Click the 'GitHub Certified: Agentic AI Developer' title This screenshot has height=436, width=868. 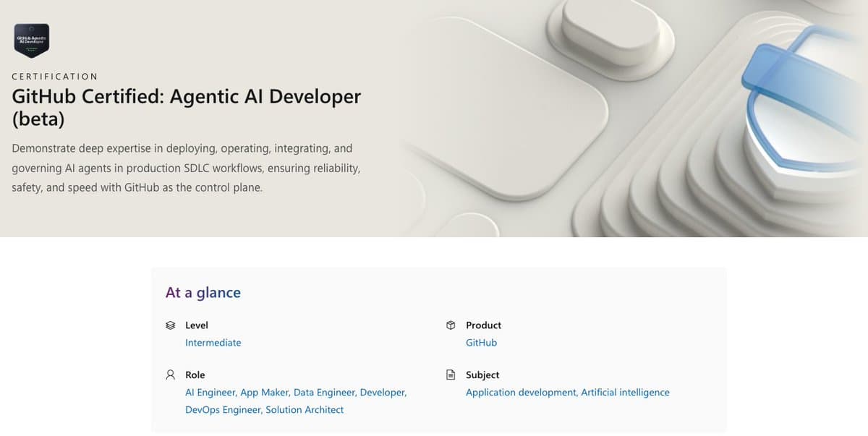187,107
